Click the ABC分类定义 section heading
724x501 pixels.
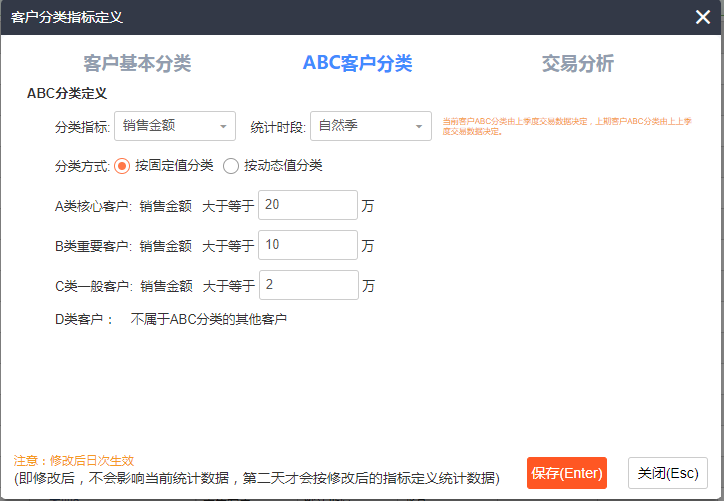point(67,93)
